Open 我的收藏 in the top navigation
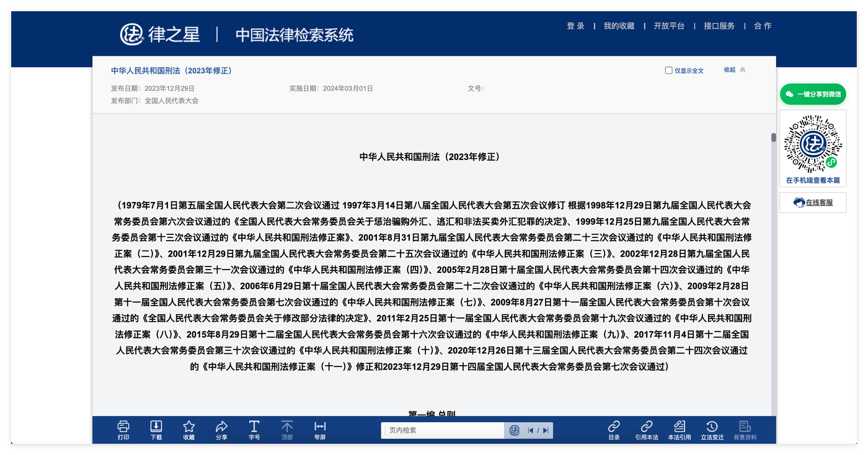This screenshot has width=868, height=455. tap(619, 26)
